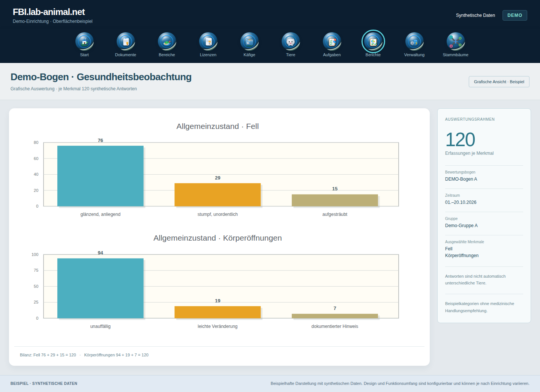Click the 'AUSWERTUNGSRAHMEN' panel heading
540x392 pixels.
[x=469, y=119]
